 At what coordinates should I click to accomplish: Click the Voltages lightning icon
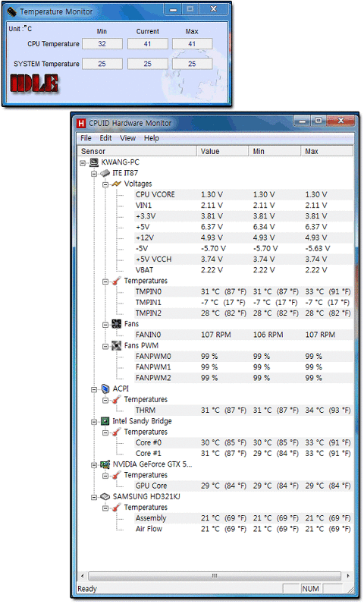coord(117,184)
